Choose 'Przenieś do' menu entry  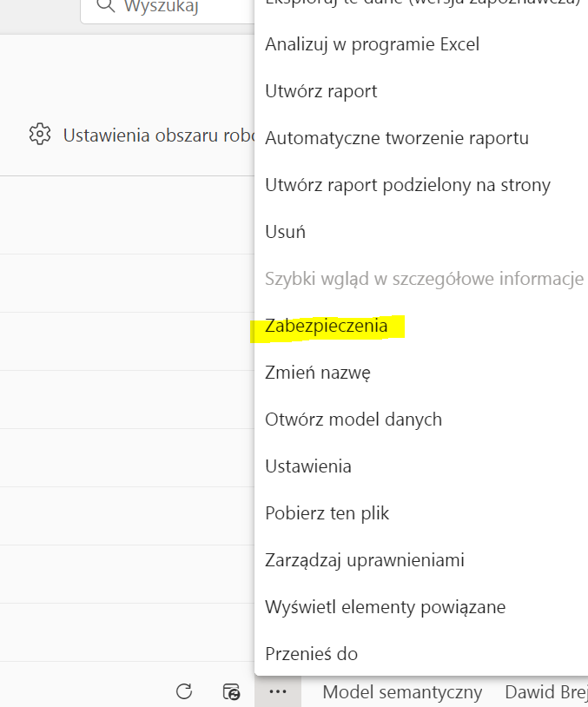point(311,654)
